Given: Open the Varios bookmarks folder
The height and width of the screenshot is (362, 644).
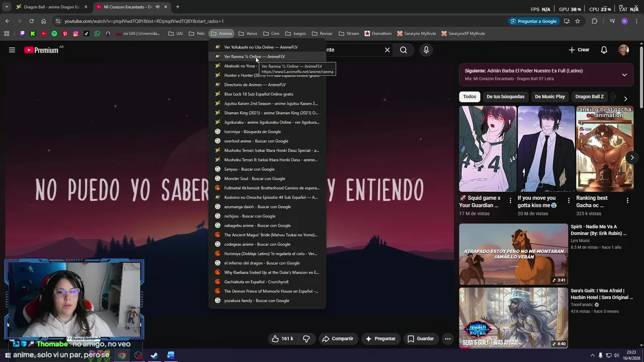Looking at the screenshot, I should tap(248, 34).
